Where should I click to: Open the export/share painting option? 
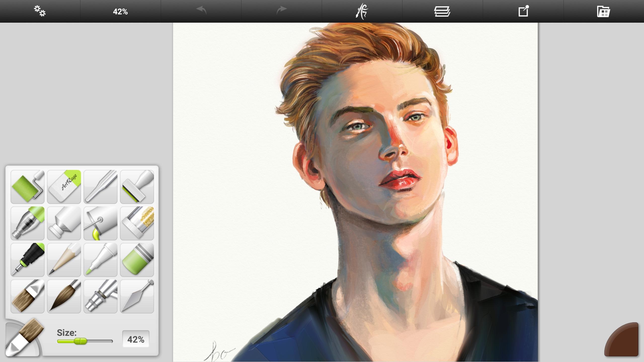pyautogui.click(x=523, y=11)
